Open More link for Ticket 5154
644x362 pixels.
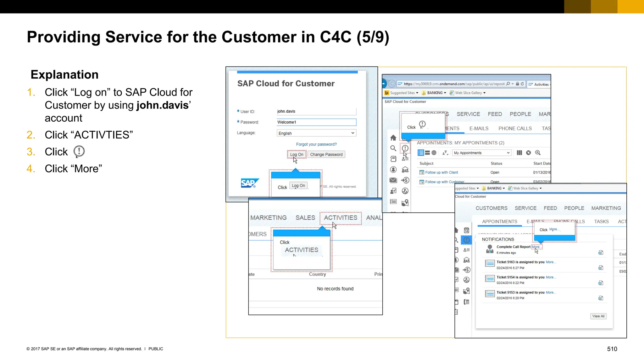pos(551,277)
